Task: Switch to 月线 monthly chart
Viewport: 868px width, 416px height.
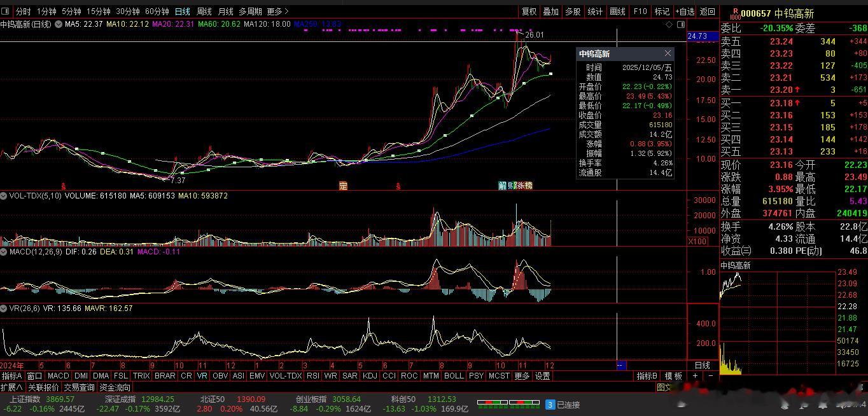Action: point(225,11)
